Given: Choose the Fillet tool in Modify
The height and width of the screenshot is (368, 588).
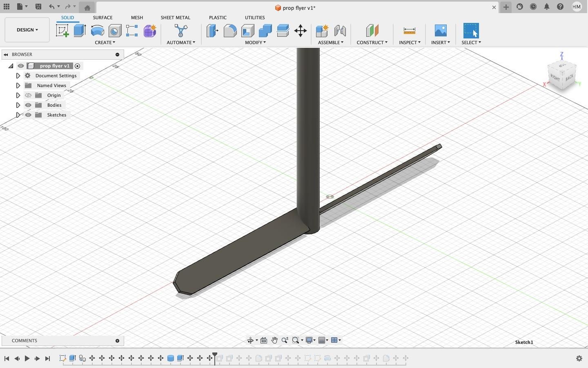Looking at the screenshot, I should point(230,31).
